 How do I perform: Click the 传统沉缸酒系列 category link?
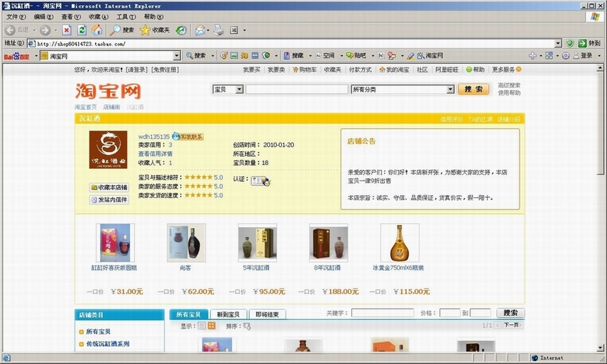[x=108, y=343]
